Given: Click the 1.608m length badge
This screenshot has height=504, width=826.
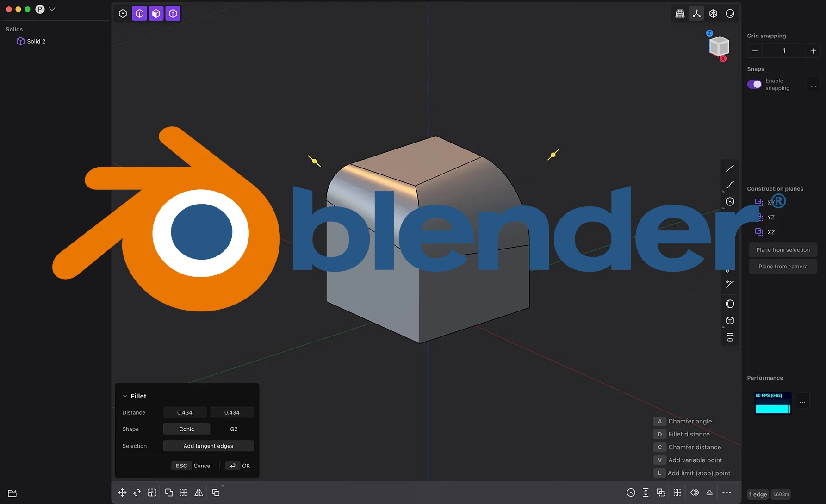Looking at the screenshot, I should 781,494.
